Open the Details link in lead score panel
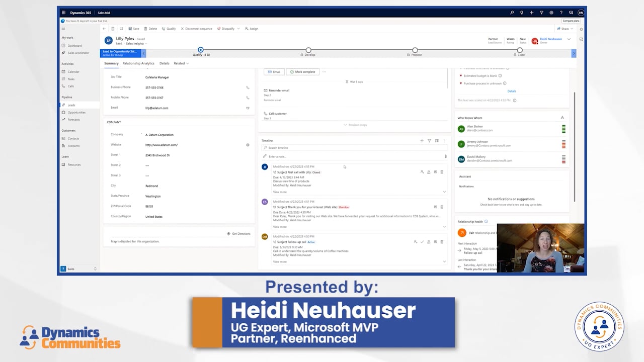644x362 pixels. pyautogui.click(x=512, y=91)
